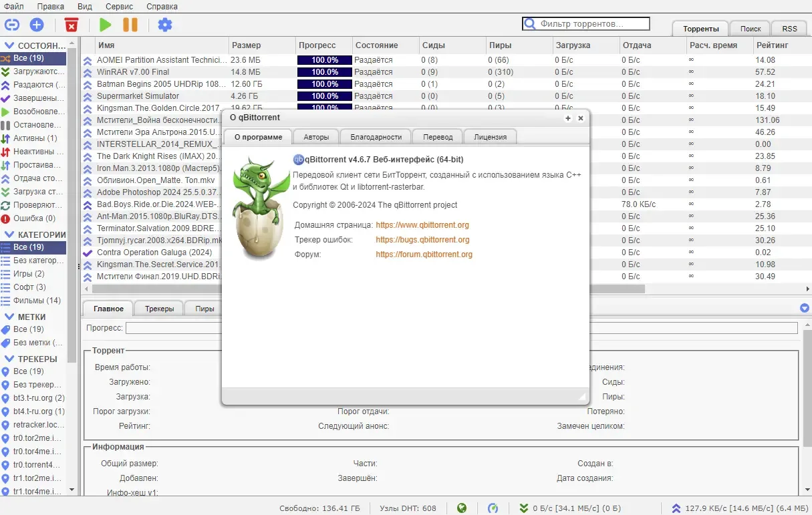
Task: Click the add torrent link chain icon
Action: click(x=12, y=25)
